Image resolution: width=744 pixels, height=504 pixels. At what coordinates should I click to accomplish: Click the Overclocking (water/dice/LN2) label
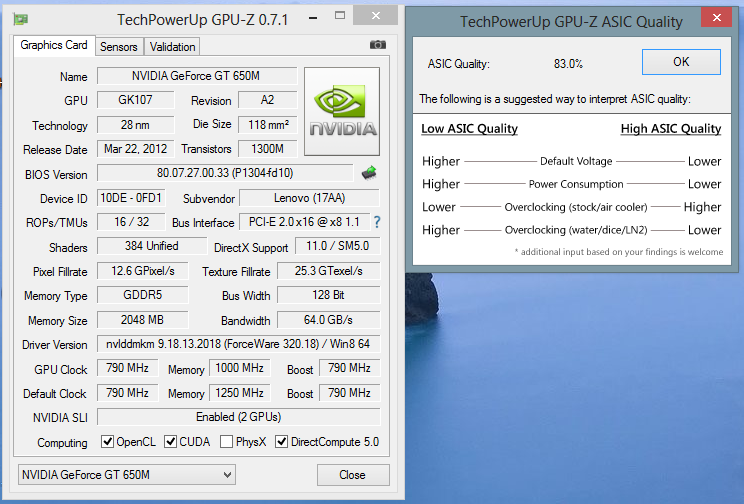tap(576, 230)
